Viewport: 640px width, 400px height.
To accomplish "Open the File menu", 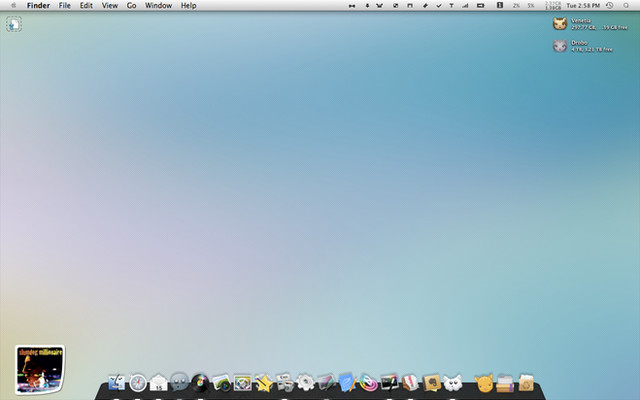I will 64,5.
